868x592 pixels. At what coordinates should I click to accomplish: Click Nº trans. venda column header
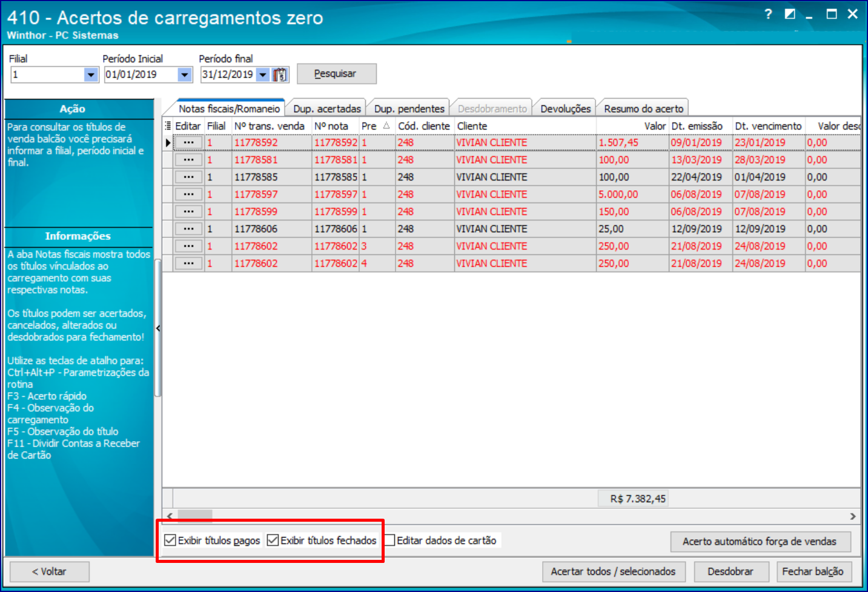[271, 125]
